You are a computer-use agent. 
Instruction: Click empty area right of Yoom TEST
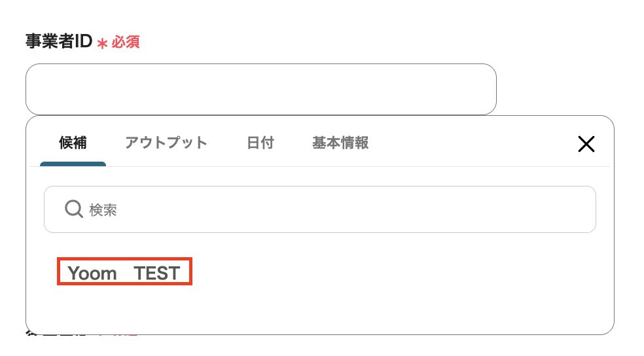393,272
